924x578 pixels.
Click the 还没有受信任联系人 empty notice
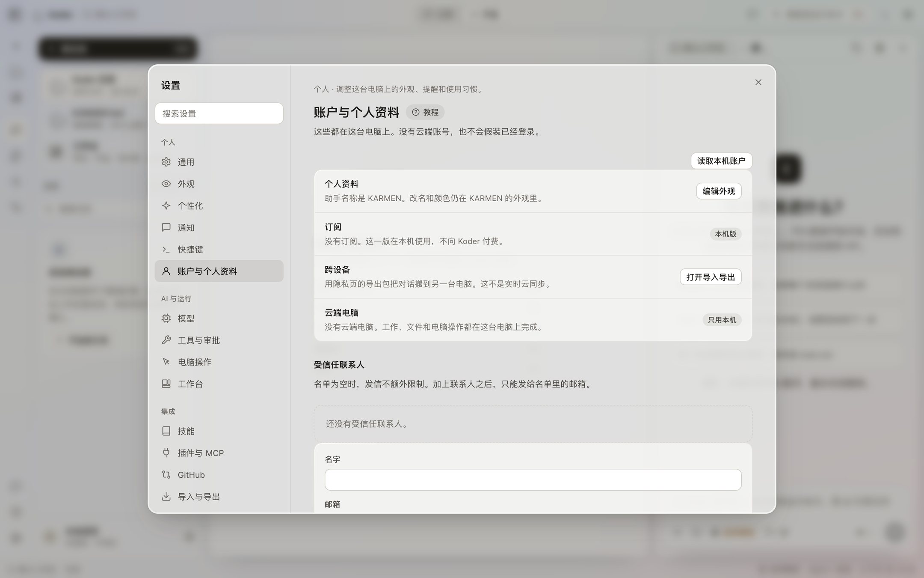tap(533, 424)
